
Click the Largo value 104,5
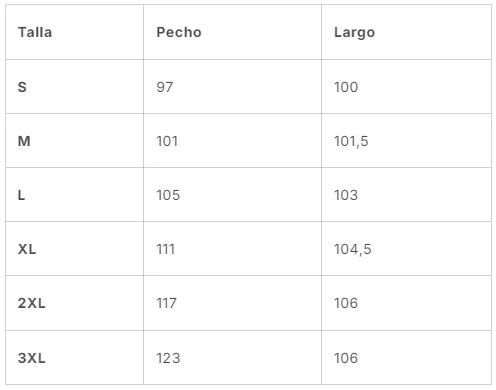point(353,249)
